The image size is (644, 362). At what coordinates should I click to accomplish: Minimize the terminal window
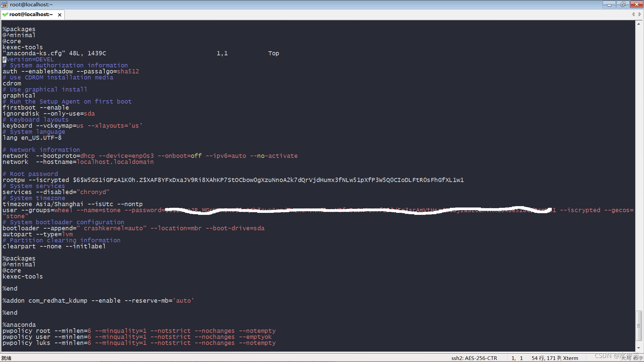[x=609, y=4]
